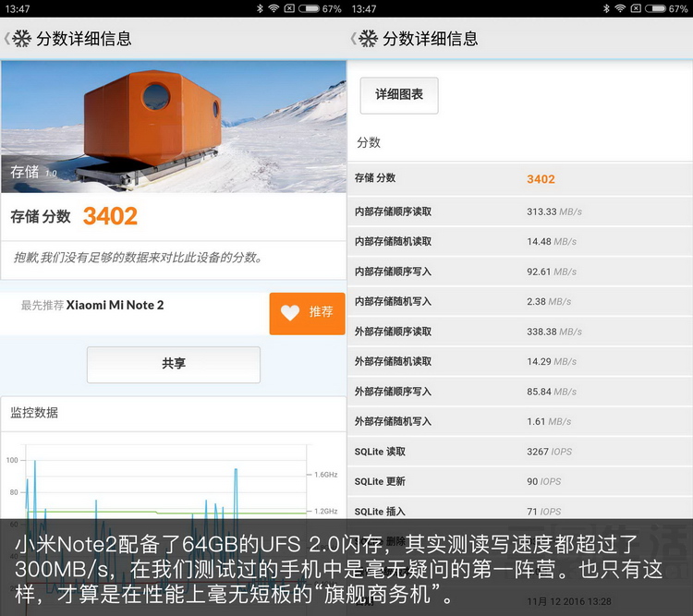
Task: Tap the 1.2GHz chart axis label
Action: point(326,512)
